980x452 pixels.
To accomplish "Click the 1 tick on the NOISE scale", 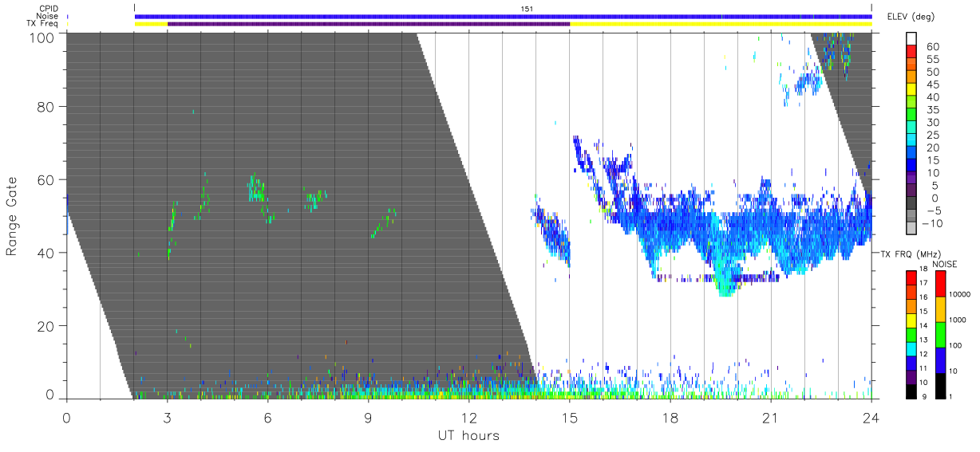I will click(950, 396).
